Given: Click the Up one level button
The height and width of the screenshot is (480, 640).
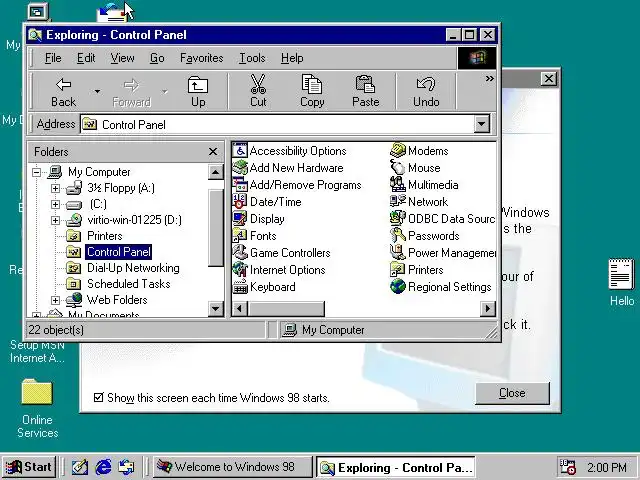Looking at the screenshot, I should click(x=198, y=92).
